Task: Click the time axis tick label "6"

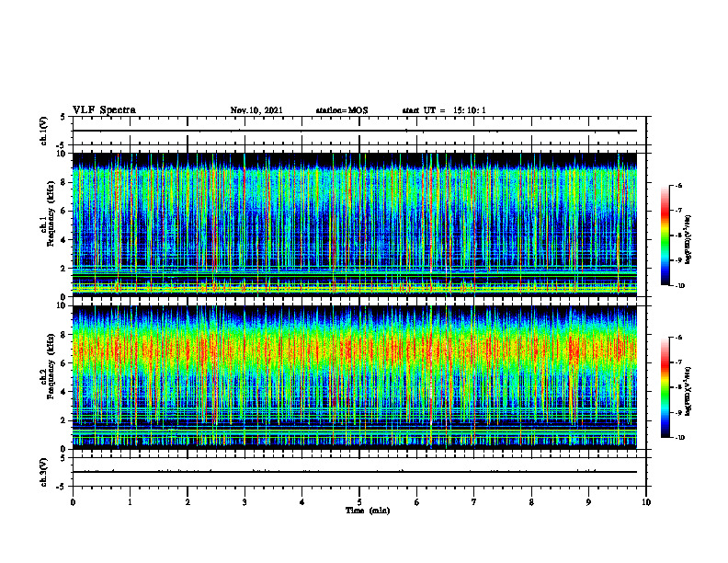Action: 417,502
